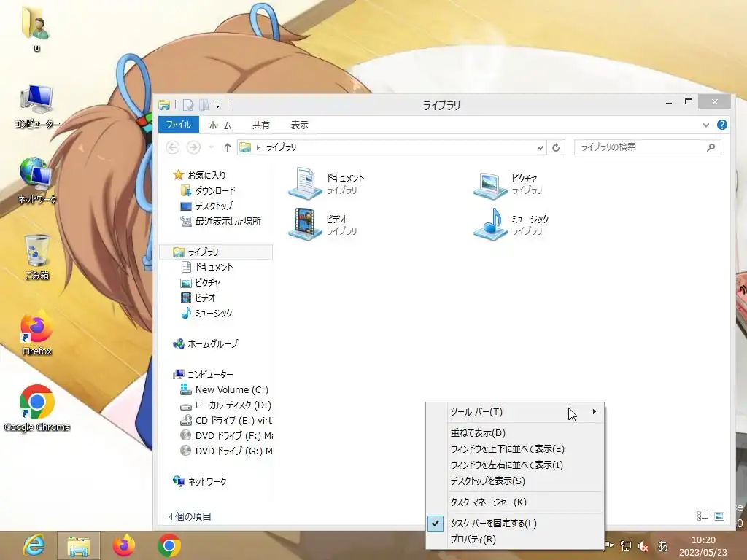Choose ウィンドウを左右に並べて表示(I)
Viewport: 747px width, 560px height.
515,465
